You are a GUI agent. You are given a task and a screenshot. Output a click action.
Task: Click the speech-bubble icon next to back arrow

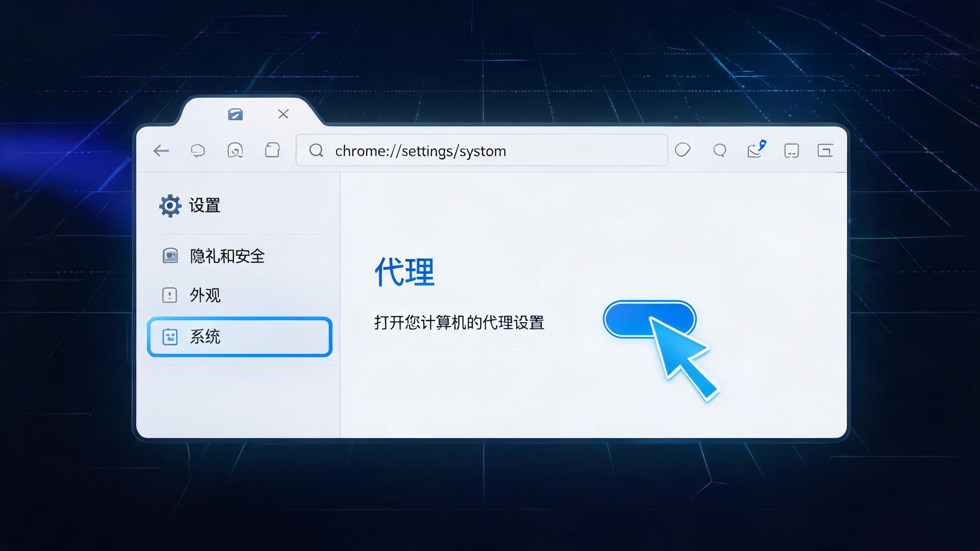coord(198,151)
